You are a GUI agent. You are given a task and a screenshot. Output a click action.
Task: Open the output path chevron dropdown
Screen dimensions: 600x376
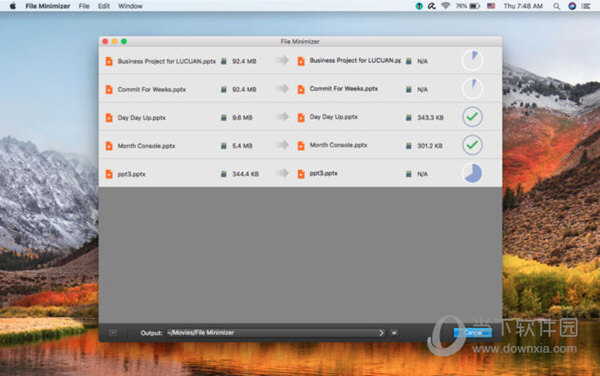(381, 333)
